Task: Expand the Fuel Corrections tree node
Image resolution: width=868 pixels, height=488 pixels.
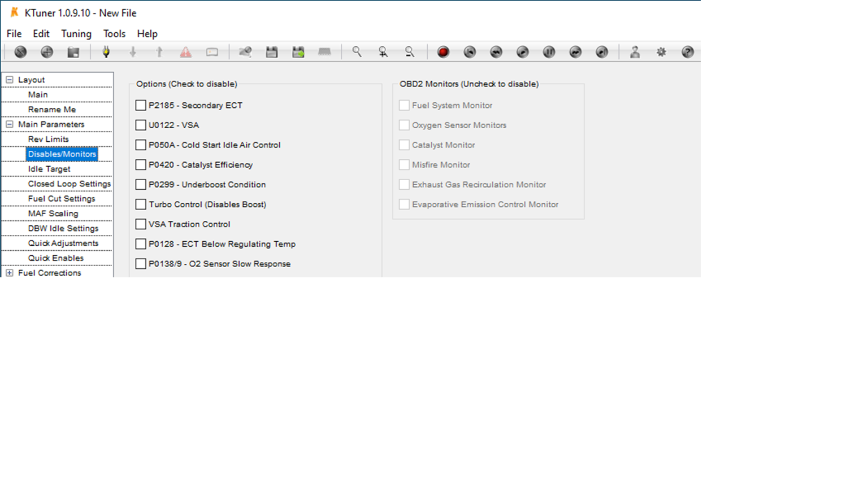Action: pos(10,273)
